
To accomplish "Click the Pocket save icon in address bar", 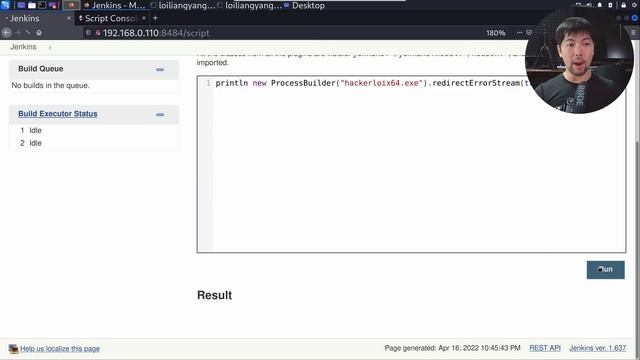I will coord(529,33).
